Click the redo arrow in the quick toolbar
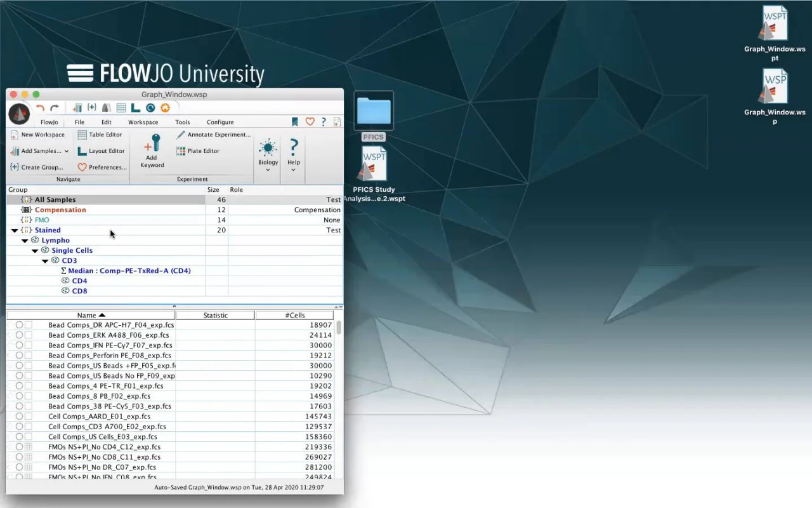This screenshot has height=508, width=812. point(55,108)
